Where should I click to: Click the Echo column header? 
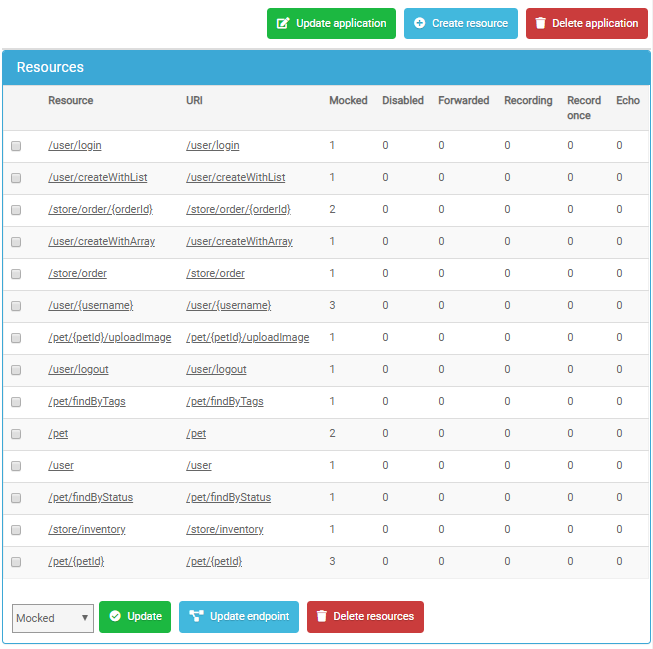click(x=628, y=100)
